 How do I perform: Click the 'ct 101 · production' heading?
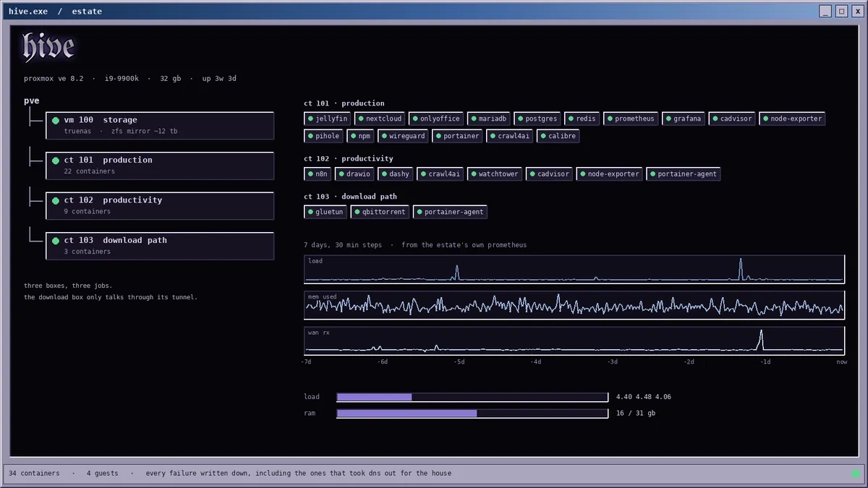(x=344, y=103)
